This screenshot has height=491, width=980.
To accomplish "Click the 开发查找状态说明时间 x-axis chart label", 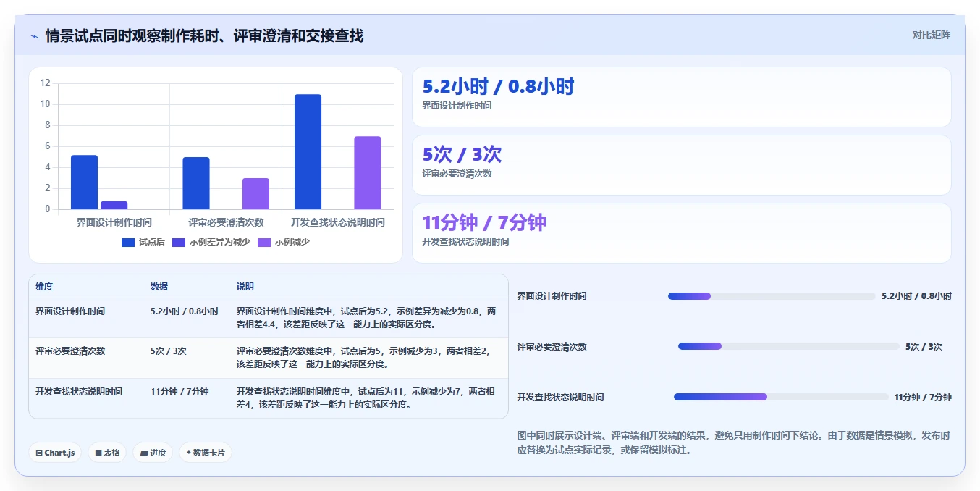I will pos(338,222).
